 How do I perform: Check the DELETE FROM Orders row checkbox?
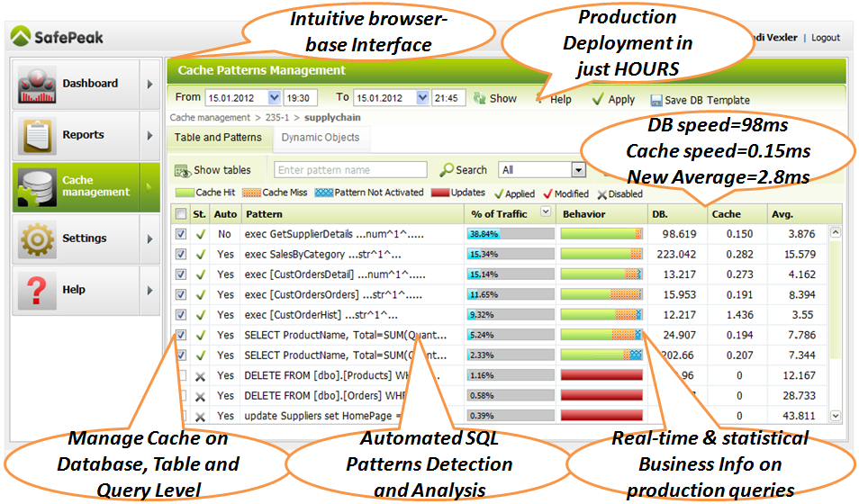[183, 396]
